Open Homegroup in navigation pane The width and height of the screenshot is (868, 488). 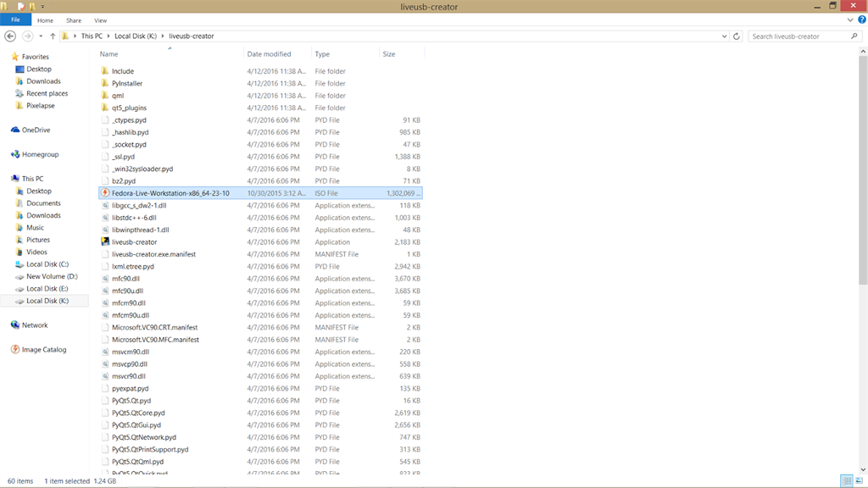coord(40,154)
